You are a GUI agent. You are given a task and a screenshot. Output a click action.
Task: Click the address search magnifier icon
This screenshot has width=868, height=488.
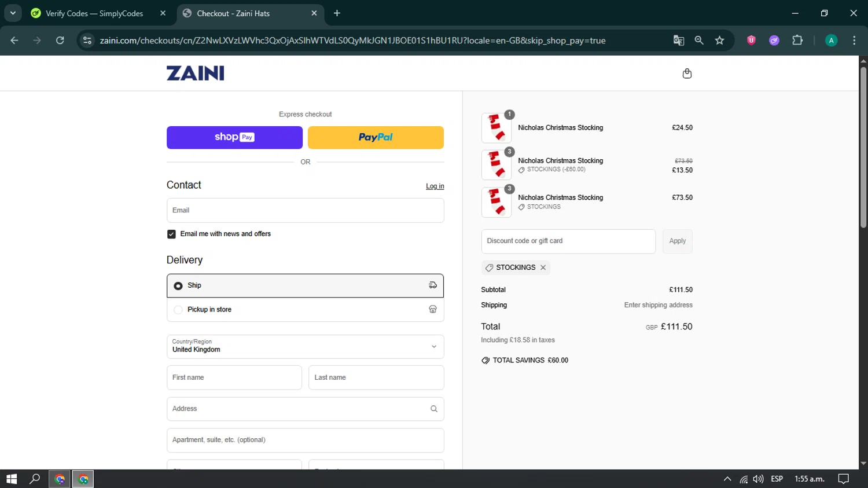[434, 409]
